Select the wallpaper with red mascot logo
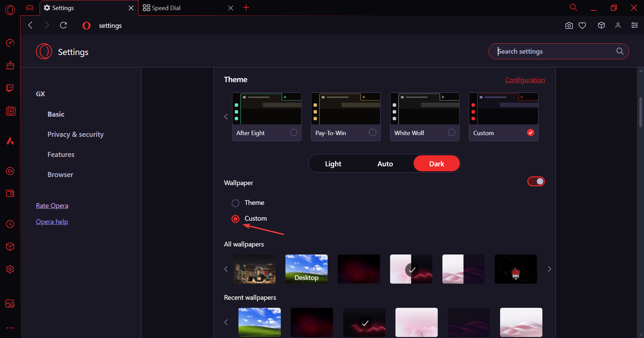644x338 pixels. (x=516, y=269)
